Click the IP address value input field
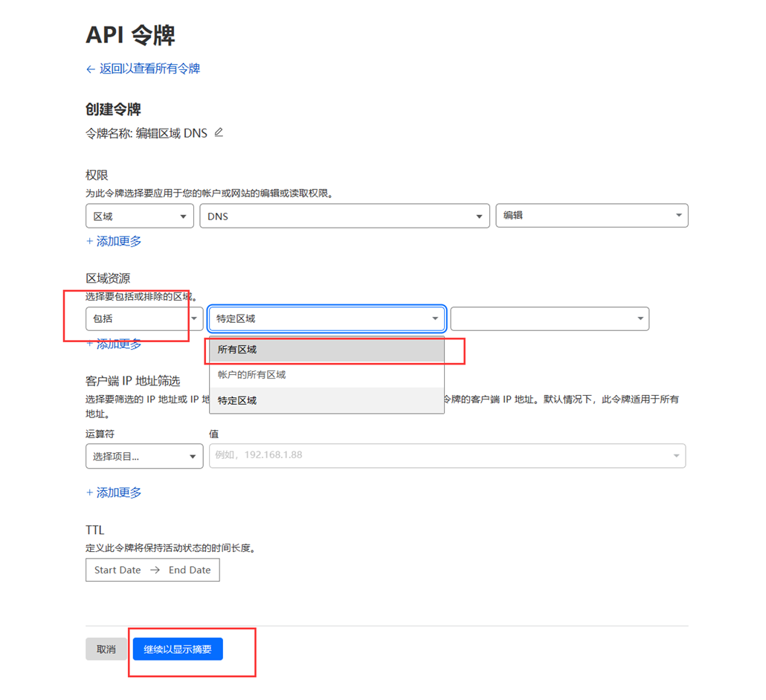766x700 pixels. pos(439,455)
